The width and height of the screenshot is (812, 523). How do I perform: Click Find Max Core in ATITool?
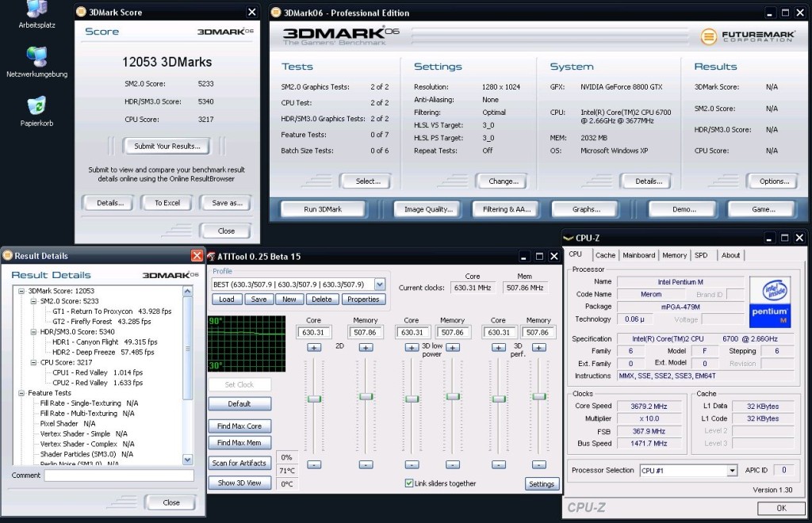point(239,426)
